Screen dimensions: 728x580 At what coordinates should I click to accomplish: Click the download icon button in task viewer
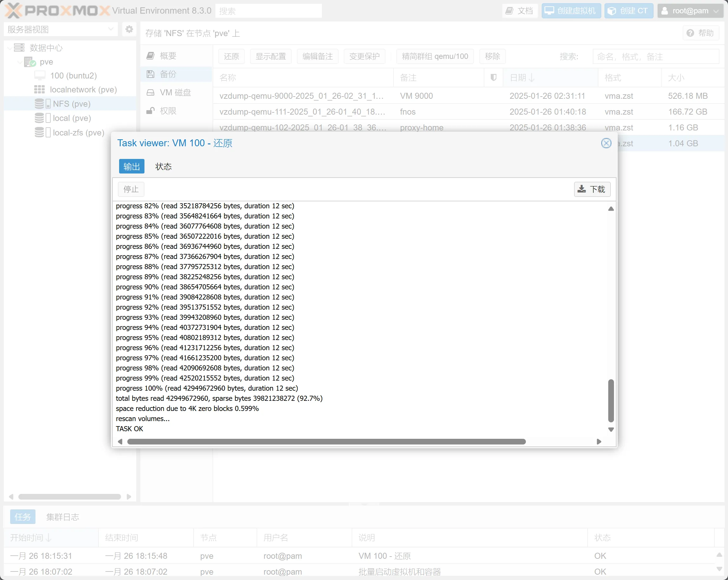pos(592,189)
